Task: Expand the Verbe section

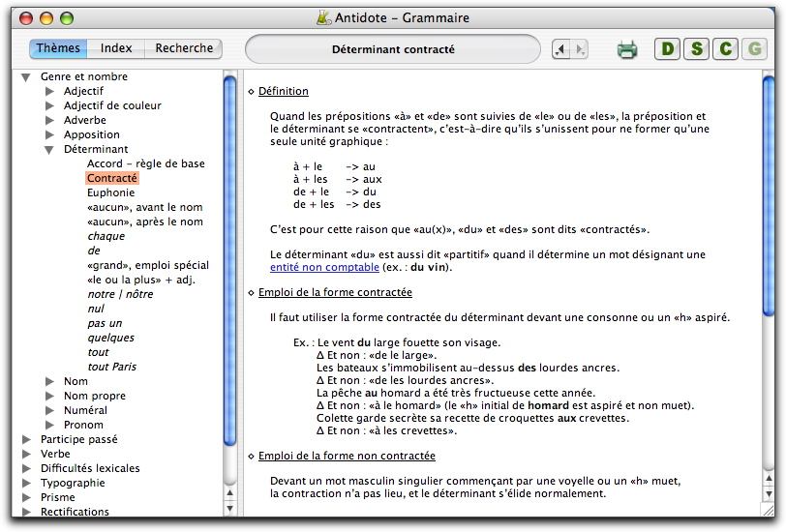Action: click(26, 454)
